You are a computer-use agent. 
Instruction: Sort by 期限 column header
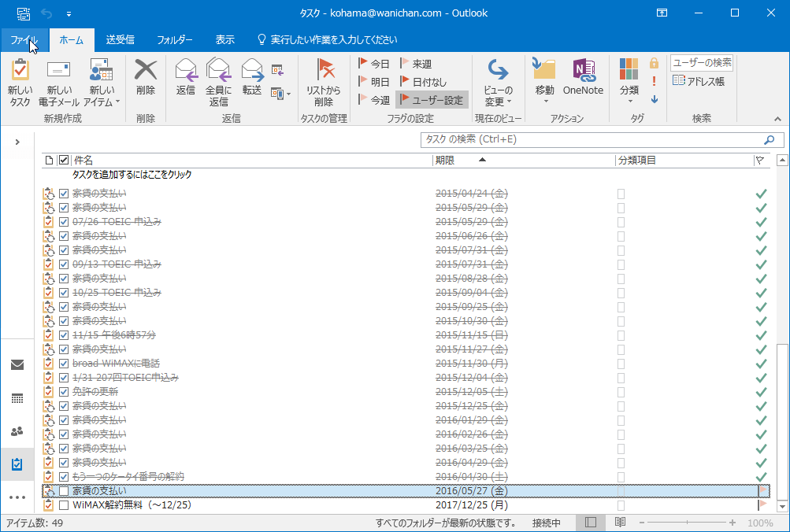524,160
